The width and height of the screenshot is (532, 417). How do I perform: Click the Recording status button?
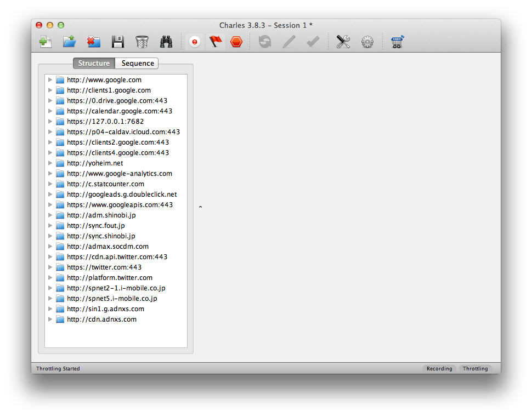pos(439,369)
